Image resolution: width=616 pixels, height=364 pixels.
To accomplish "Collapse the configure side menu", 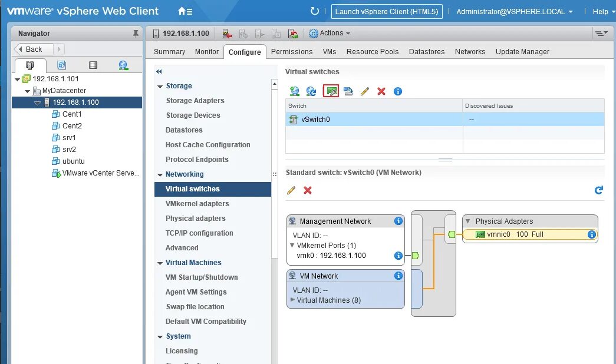I will point(159,71).
